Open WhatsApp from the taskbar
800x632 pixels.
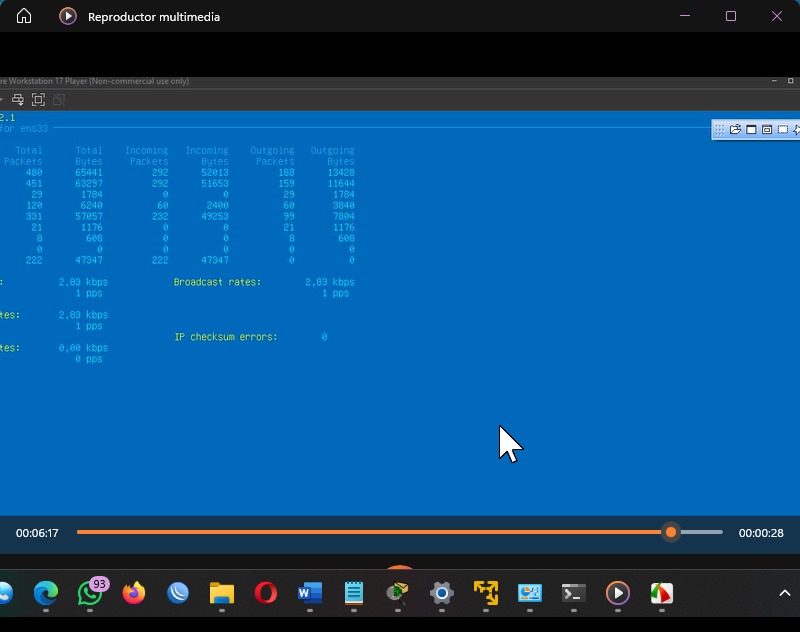pyautogui.click(x=90, y=593)
